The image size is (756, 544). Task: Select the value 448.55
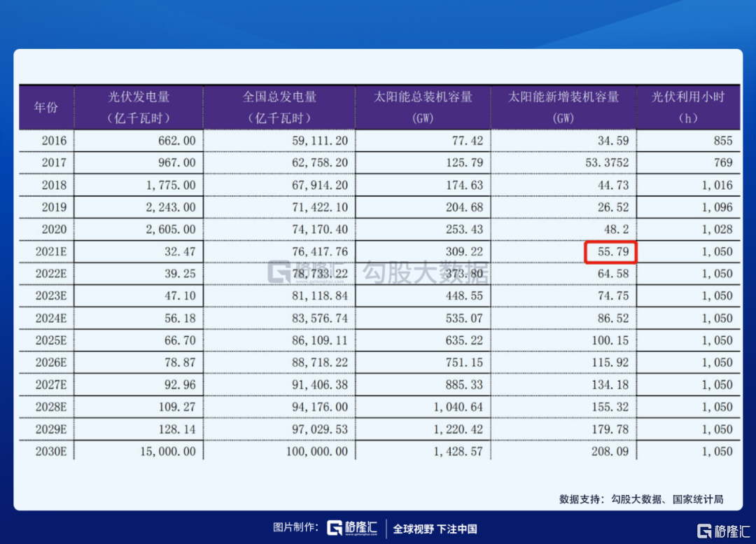coord(464,296)
